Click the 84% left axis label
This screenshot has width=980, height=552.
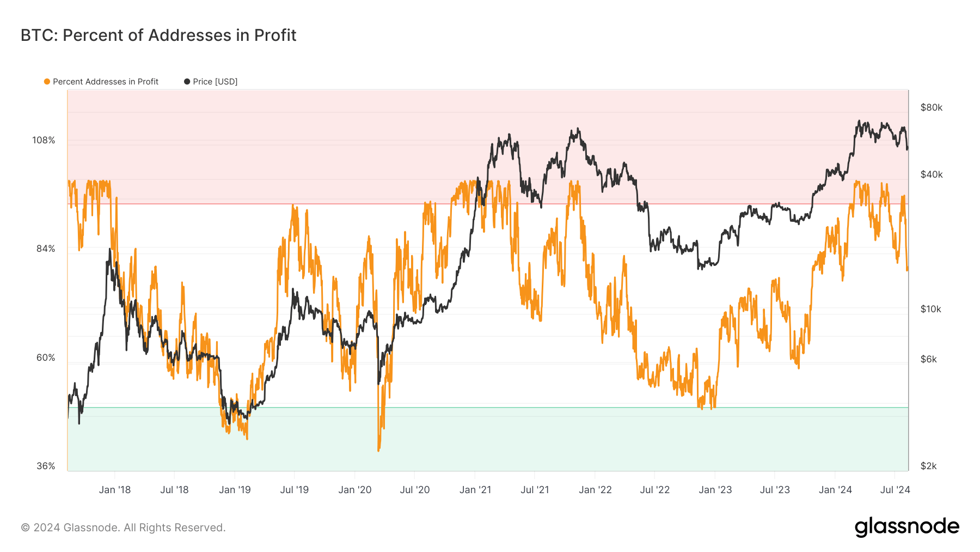pos(46,249)
